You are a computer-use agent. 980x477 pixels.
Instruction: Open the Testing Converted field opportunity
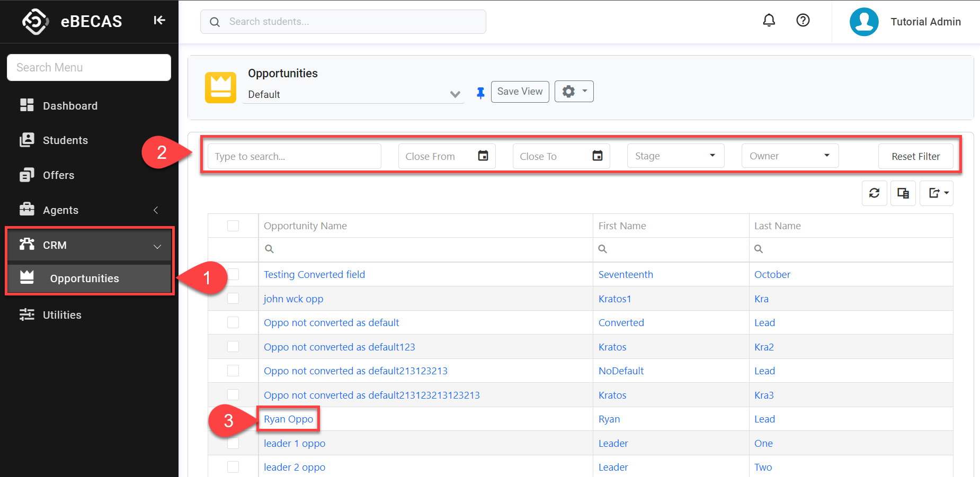click(x=314, y=274)
